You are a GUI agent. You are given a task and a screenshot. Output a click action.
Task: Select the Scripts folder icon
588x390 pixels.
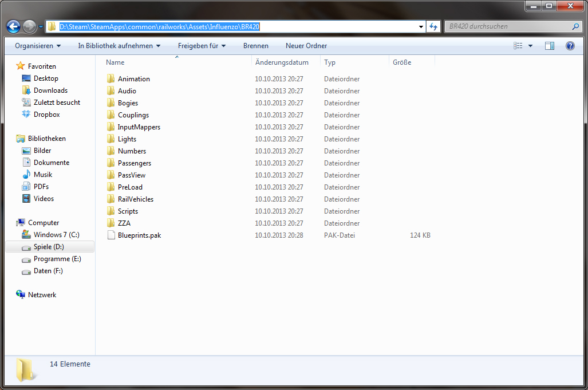[x=111, y=211]
